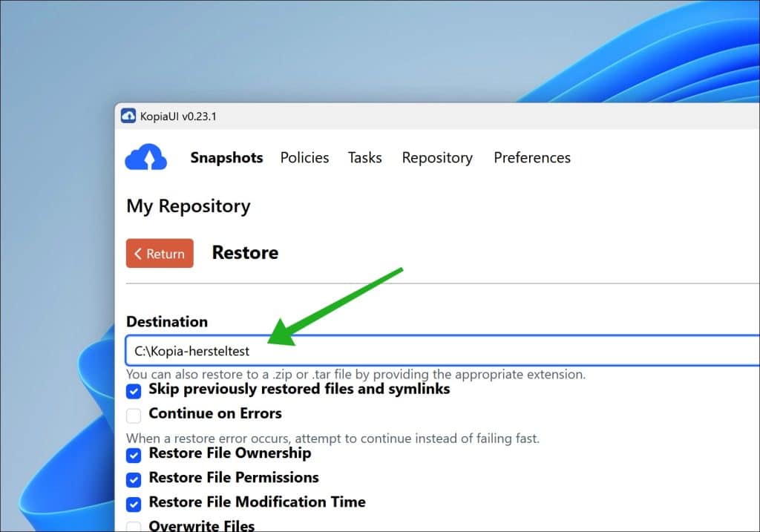Click the My Repository heading
This screenshot has height=532, width=760.
[x=189, y=206]
